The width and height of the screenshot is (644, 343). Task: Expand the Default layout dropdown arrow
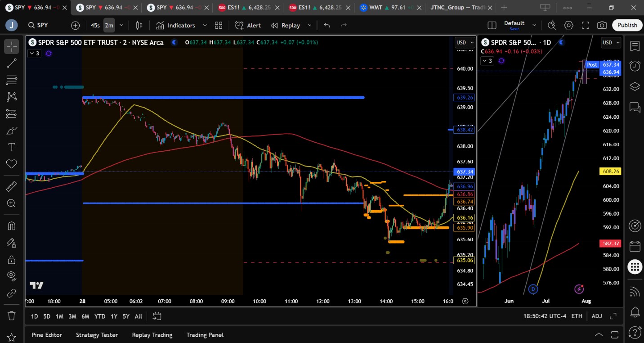pyautogui.click(x=534, y=26)
